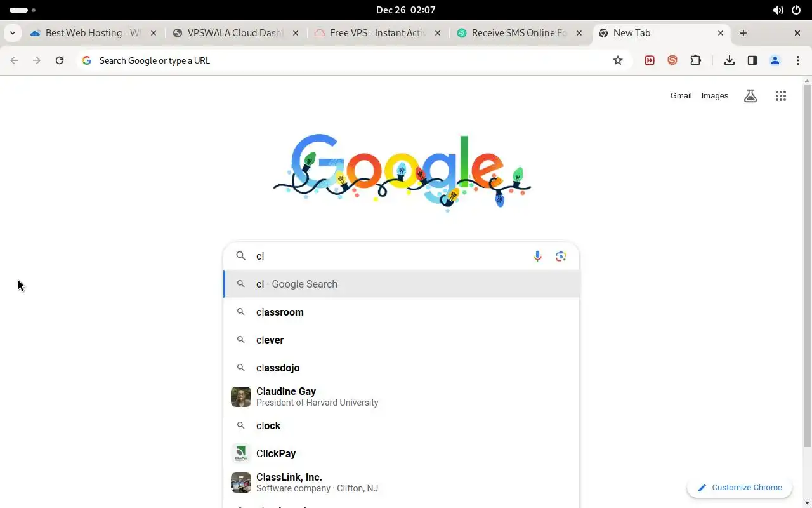Select the 'cl - Google Search' suggestion
The image size is (812, 508).
point(402,284)
